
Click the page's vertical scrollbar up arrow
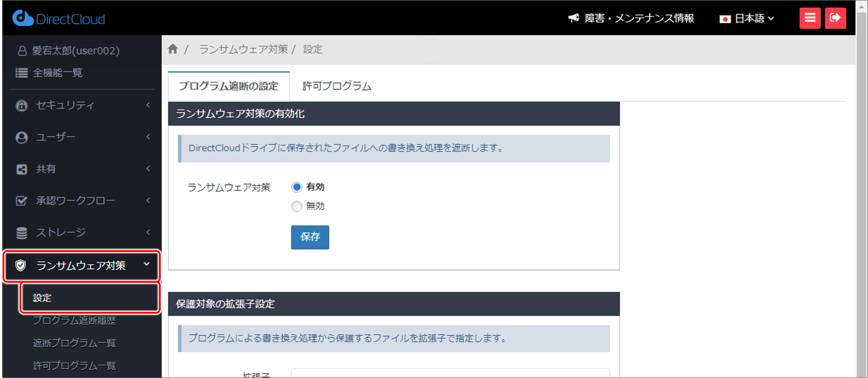(861, 7)
